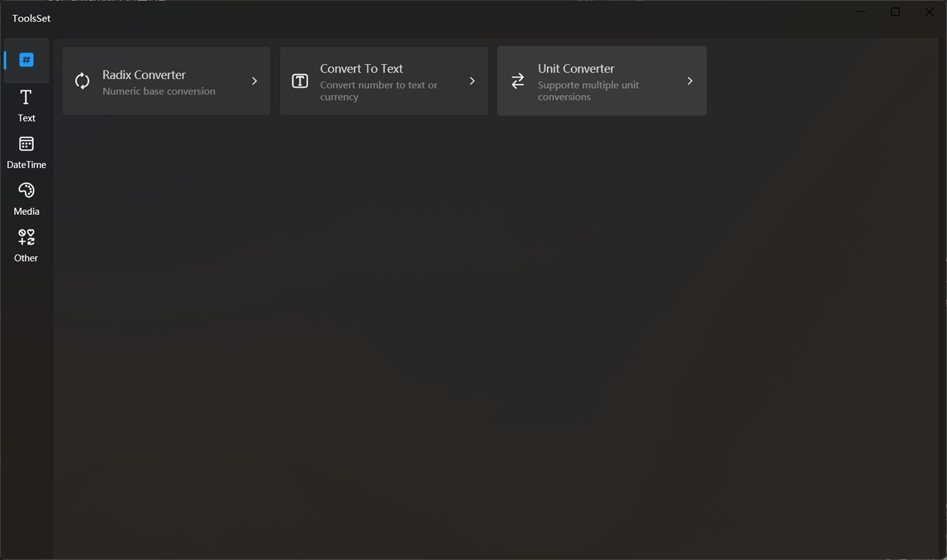
Task: Select the blue hash number tools icon
Action: (26, 60)
